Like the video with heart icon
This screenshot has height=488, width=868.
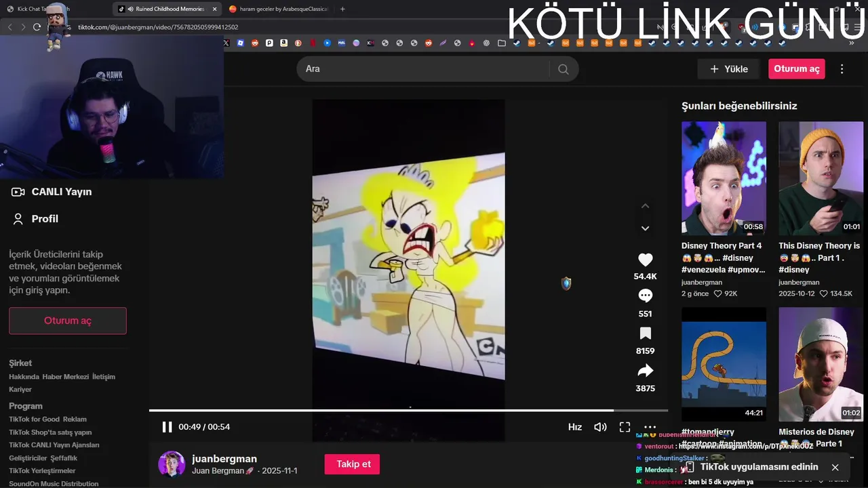pyautogui.click(x=646, y=260)
